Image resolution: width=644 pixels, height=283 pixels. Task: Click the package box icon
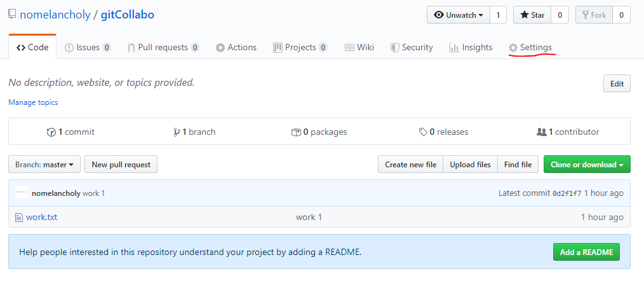click(296, 132)
